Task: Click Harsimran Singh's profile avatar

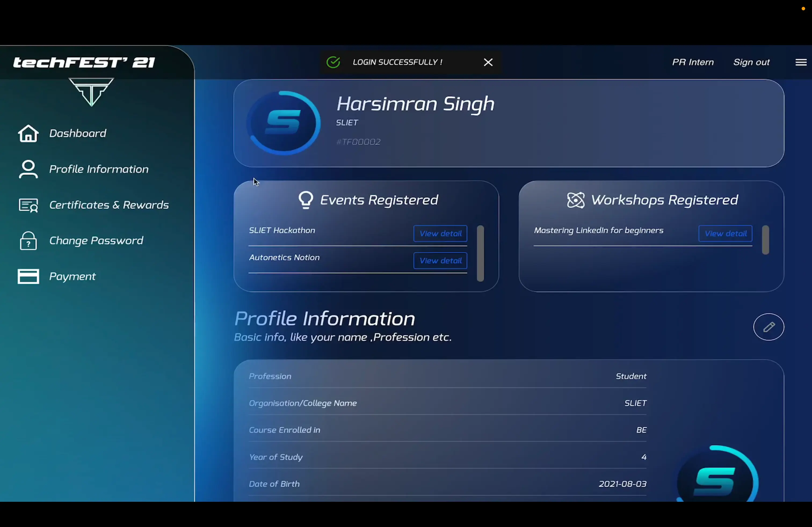Action: pos(284,122)
